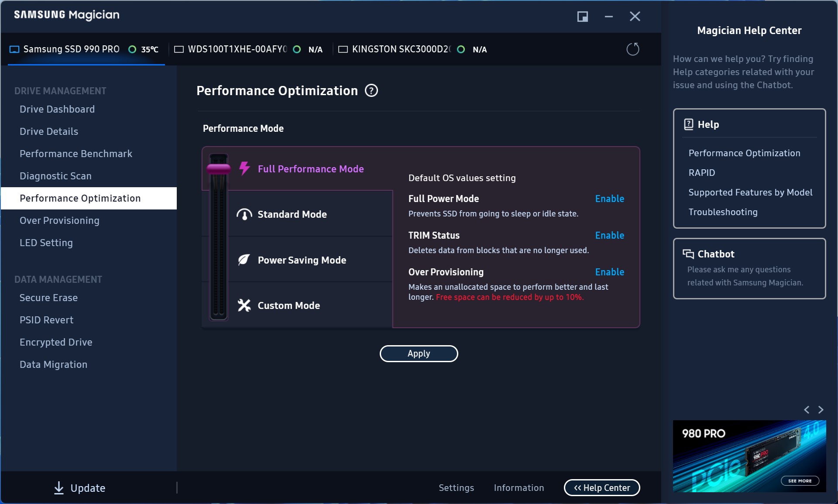Click the Power Saving Mode leaf icon
This screenshot has width=838, height=504.
click(x=244, y=260)
